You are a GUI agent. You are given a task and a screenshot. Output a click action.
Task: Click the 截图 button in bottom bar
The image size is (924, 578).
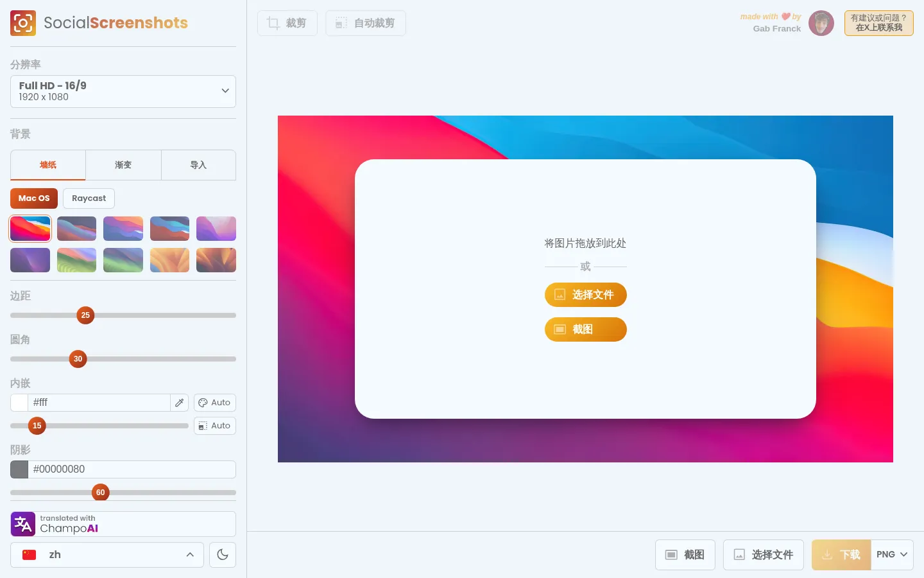685,555
